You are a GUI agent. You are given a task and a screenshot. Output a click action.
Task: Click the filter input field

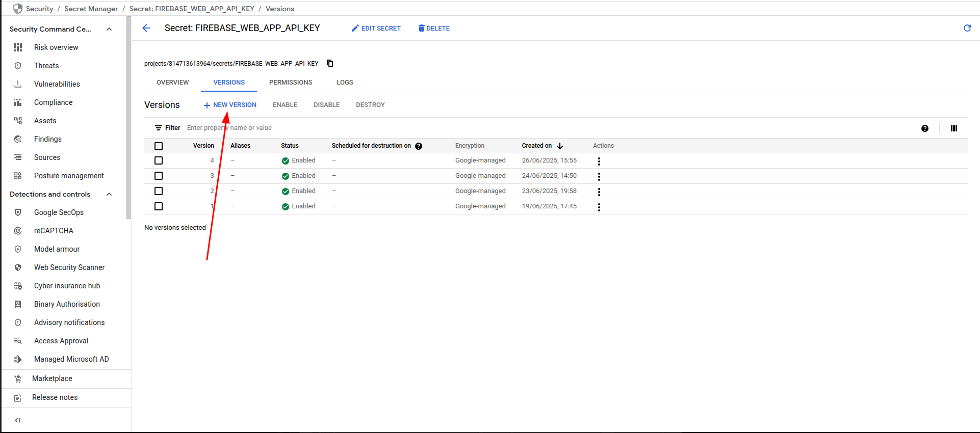(x=551, y=128)
